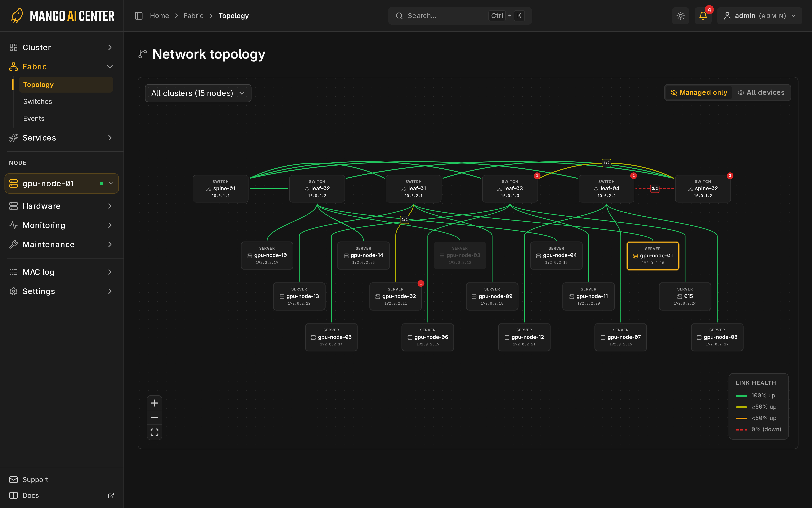Click the 0/2 down link badge

655,189
